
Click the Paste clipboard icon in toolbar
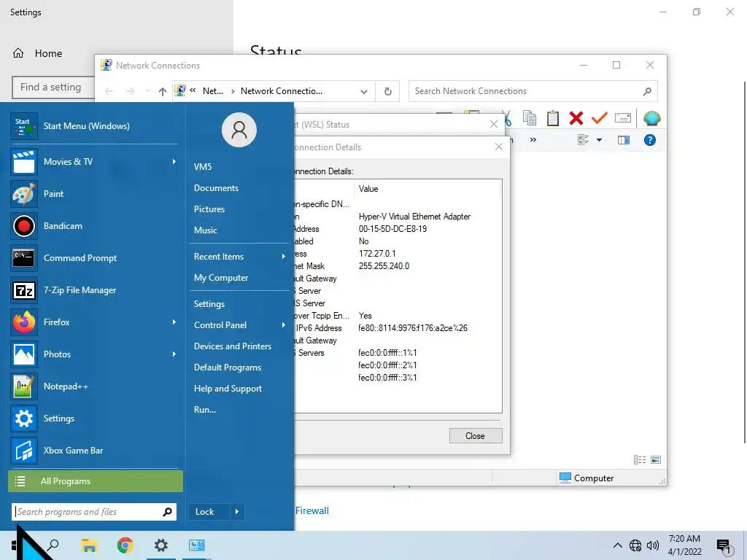click(x=553, y=117)
